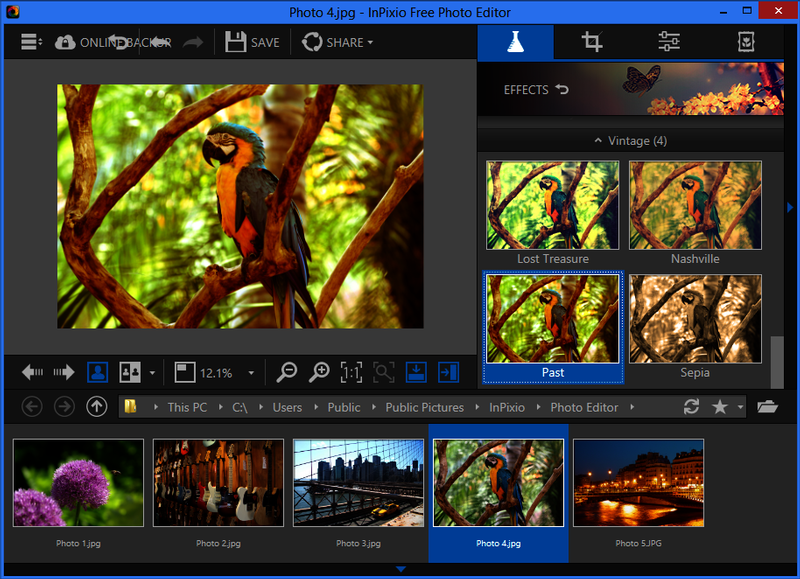Toggle the right side panel
Screen dimensions: 800x579
(x=448, y=372)
